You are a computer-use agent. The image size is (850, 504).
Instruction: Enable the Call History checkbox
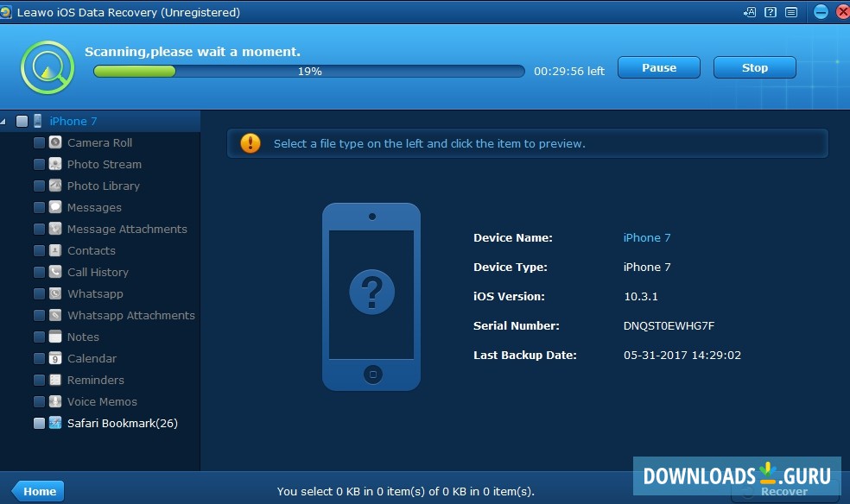[39, 272]
